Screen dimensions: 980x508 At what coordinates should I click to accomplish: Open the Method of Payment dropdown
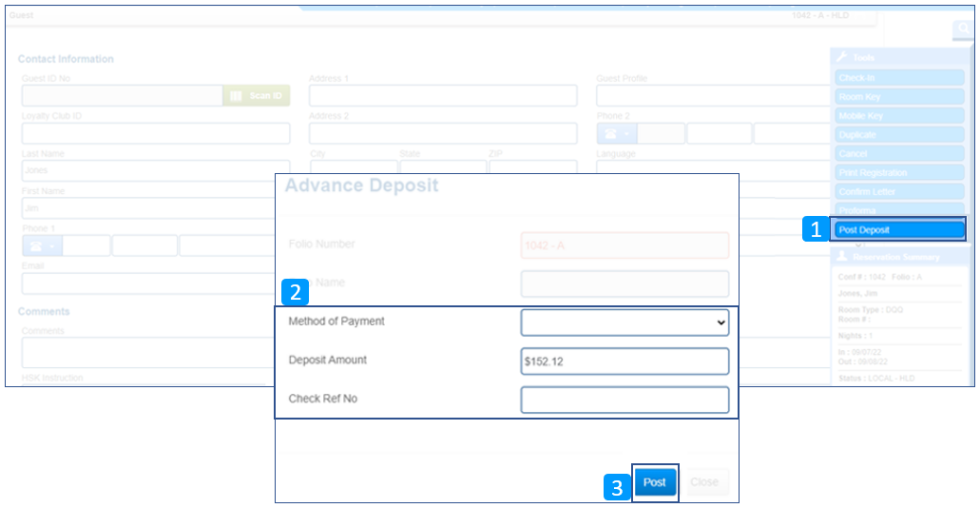pos(625,322)
